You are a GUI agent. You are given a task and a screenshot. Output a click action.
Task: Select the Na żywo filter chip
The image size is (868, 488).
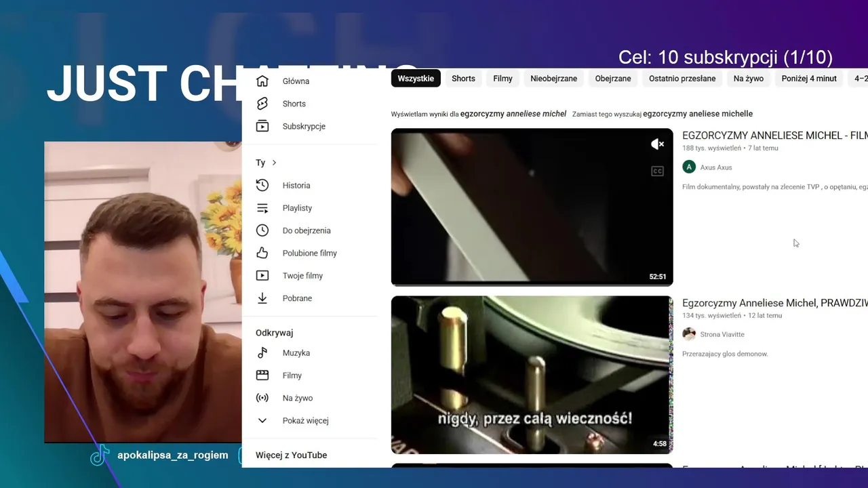pyautogui.click(x=749, y=79)
